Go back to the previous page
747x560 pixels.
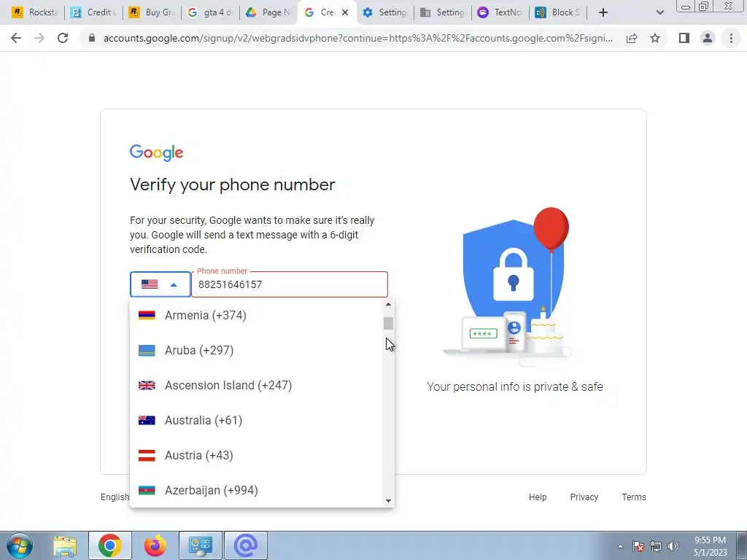tap(16, 38)
